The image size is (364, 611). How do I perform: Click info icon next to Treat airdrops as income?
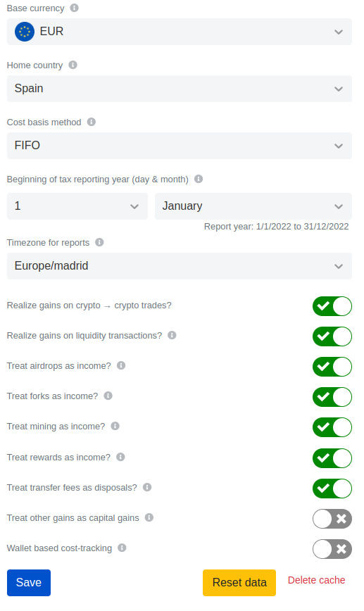click(x=121, y=365)
